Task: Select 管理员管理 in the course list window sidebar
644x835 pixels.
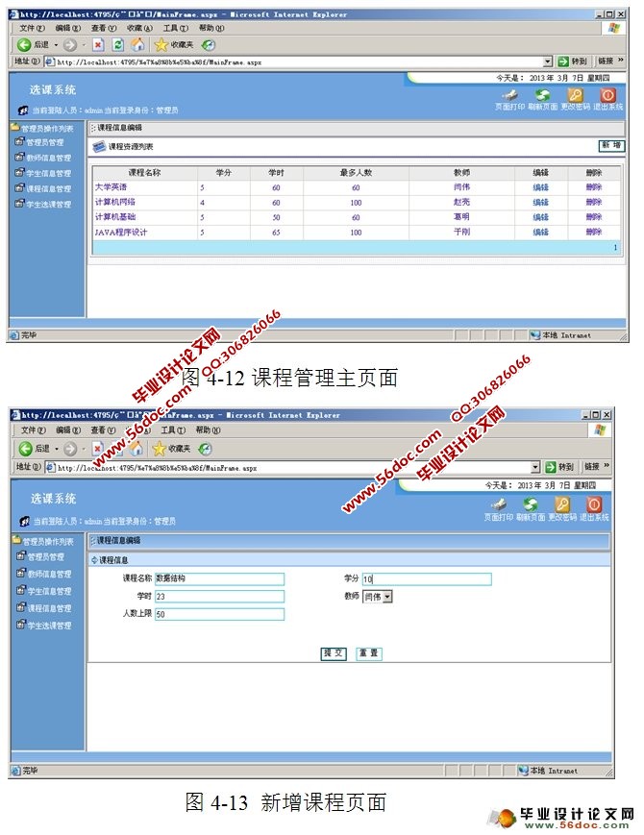Action: pyautogui.click(x=45, y=142)
